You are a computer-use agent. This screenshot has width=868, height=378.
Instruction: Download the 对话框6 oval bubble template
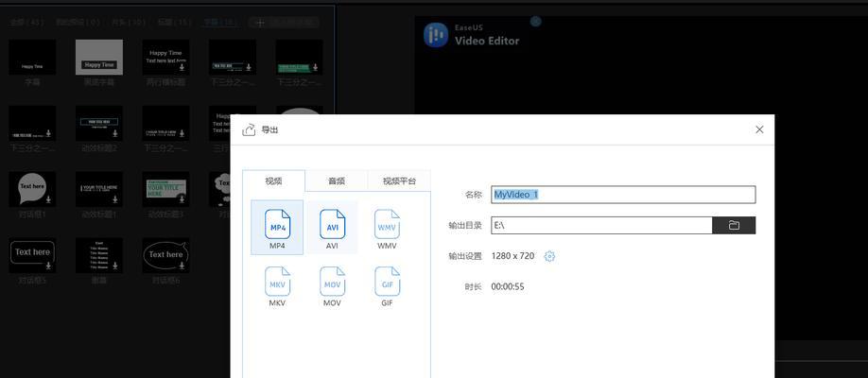click(182, 266)
